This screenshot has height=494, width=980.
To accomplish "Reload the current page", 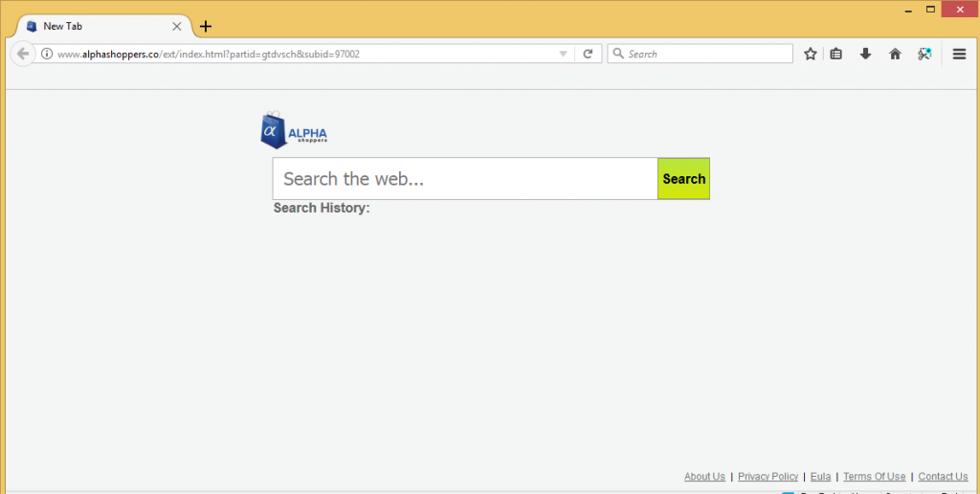I will [588, 54].
